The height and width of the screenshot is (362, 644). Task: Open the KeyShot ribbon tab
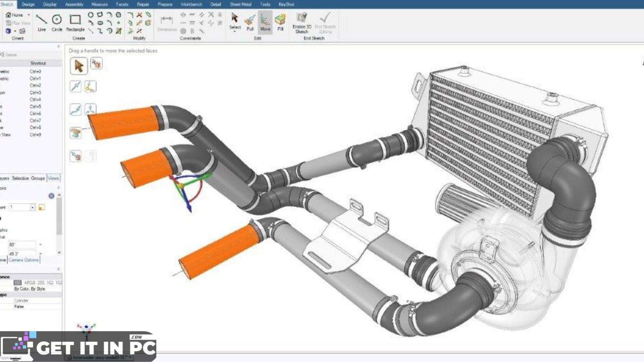286,4
